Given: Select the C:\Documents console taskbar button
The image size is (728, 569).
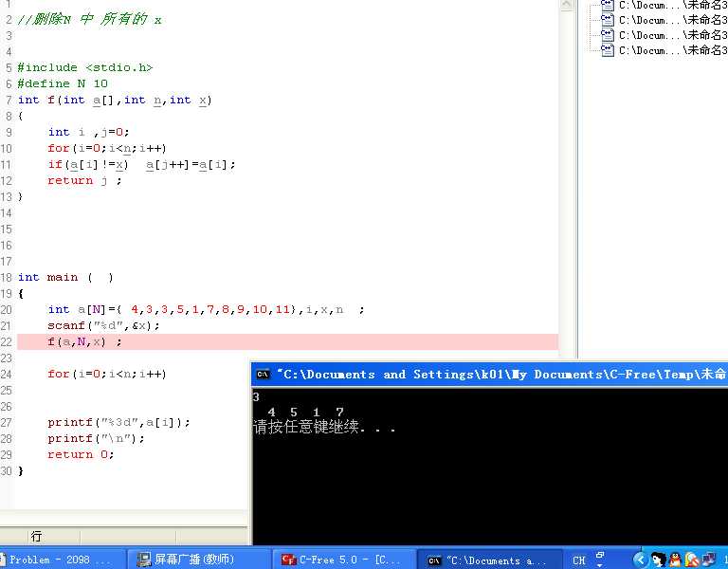Looking at the screenshot, I should point(489,560).
